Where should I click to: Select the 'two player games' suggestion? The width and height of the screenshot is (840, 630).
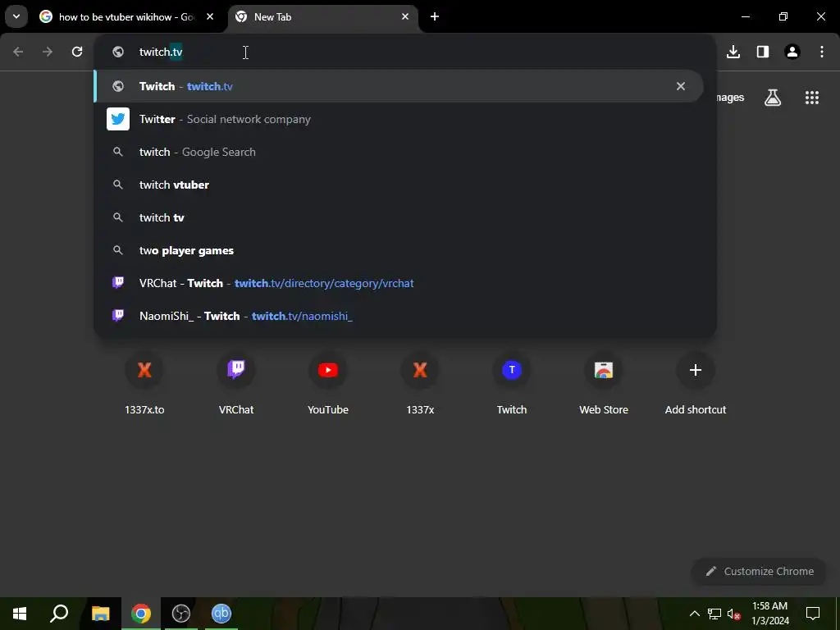399,250
